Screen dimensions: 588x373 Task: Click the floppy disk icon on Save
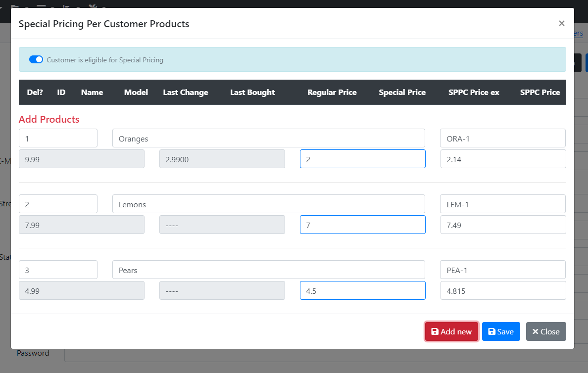[491, 331]
